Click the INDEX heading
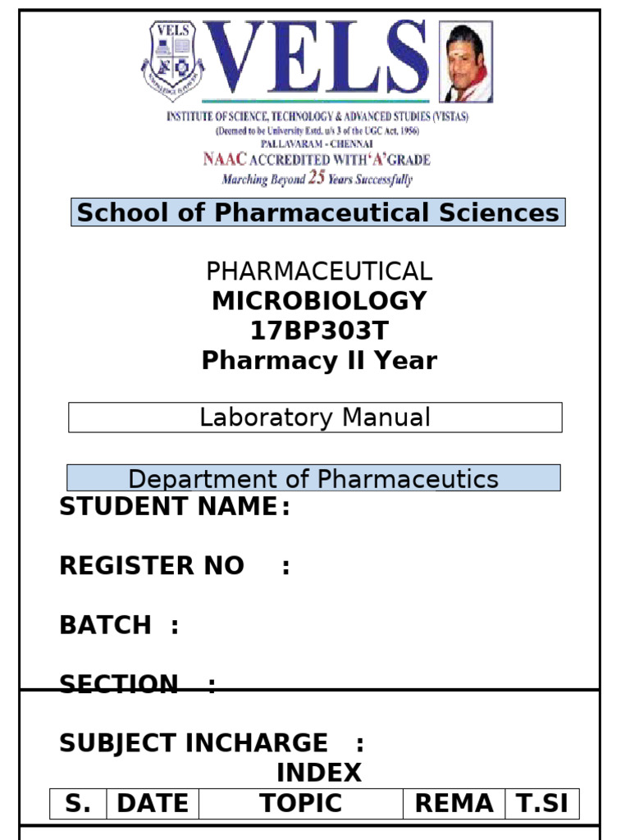This screenshot has height=840, width=630. pos(319,773)
